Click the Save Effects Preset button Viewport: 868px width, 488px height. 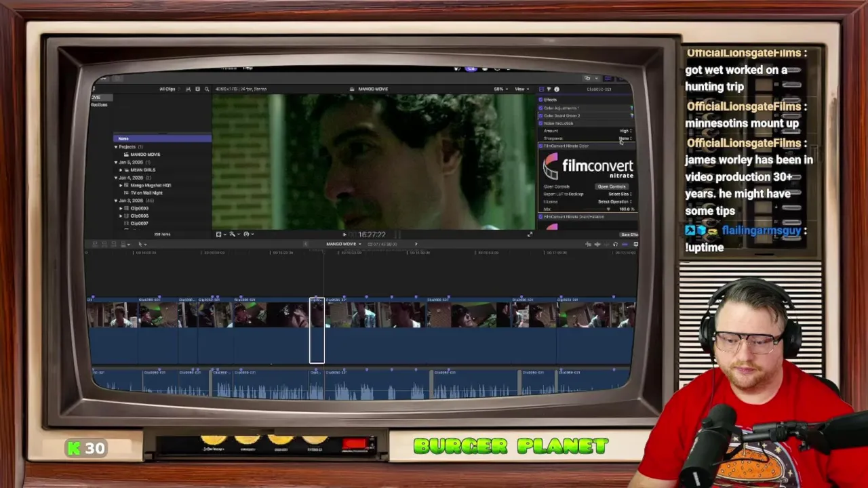point(629,235)
